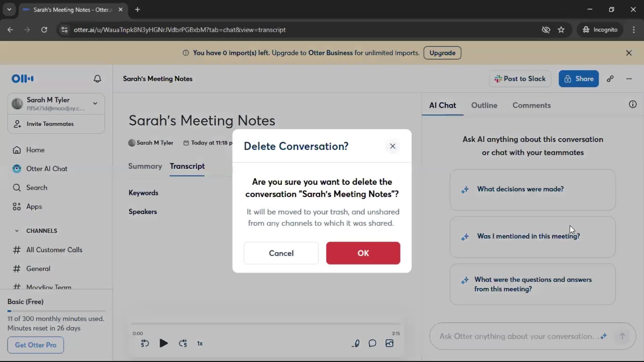Image resolution: width=644 pixels, height=362 pixels.
Task: Cancel the delete conversation dialog
Action: pos(281,253)
